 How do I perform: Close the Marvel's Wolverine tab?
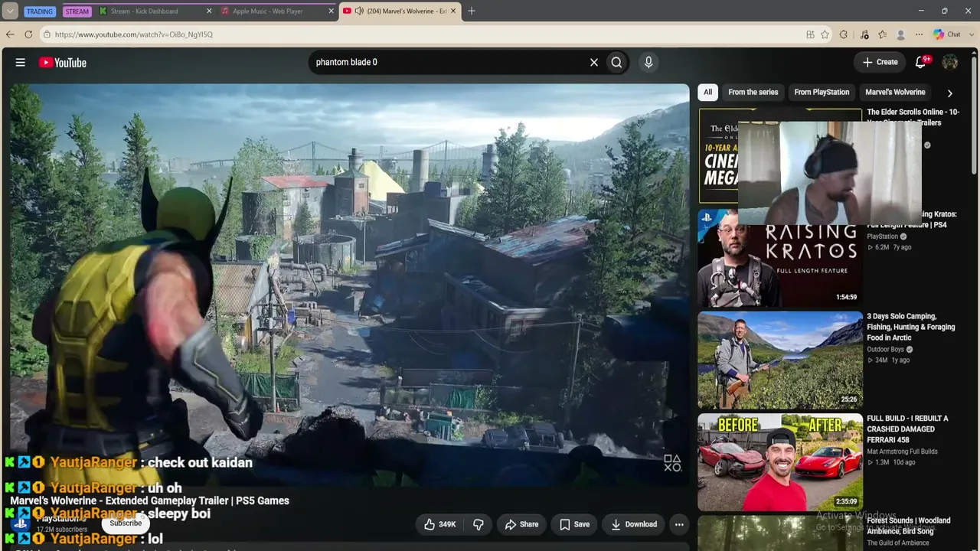coord(453,11)
